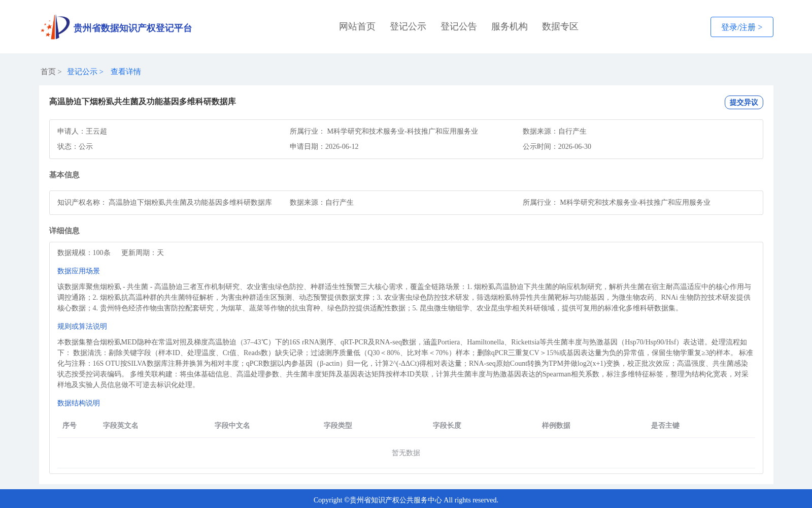Viewport: 812px width, 508px height.
Task: Open the 数据专区 navigation item
Action: [560, 26]
